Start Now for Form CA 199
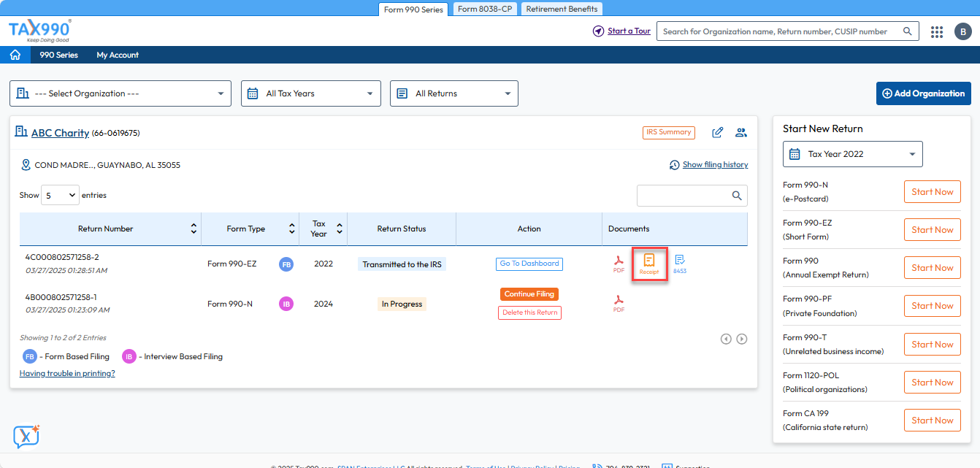Screen dimensions: 980x468 click(933, 421)
